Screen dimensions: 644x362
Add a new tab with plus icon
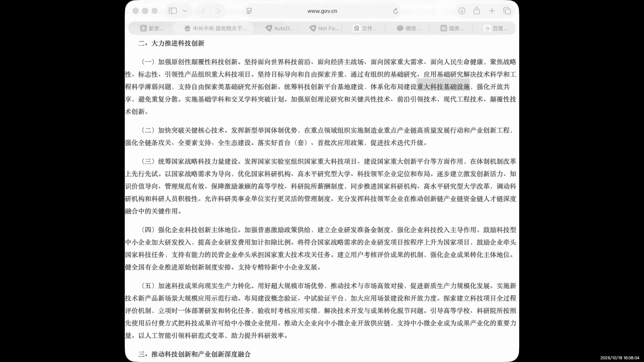point(492,11)
